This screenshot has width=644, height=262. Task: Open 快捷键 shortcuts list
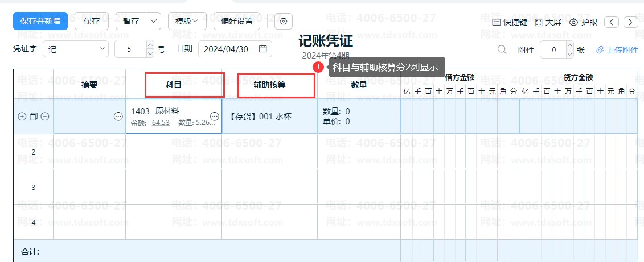click(x=509, y=22)
